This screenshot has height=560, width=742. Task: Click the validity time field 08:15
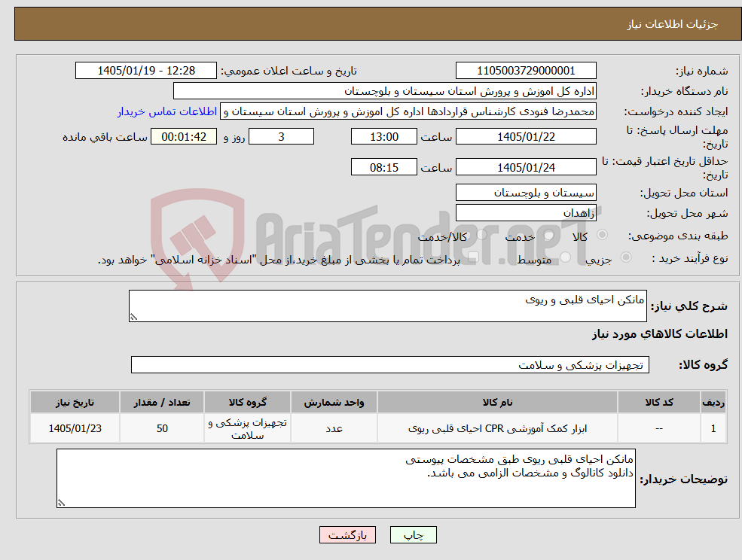pos(383,167)
